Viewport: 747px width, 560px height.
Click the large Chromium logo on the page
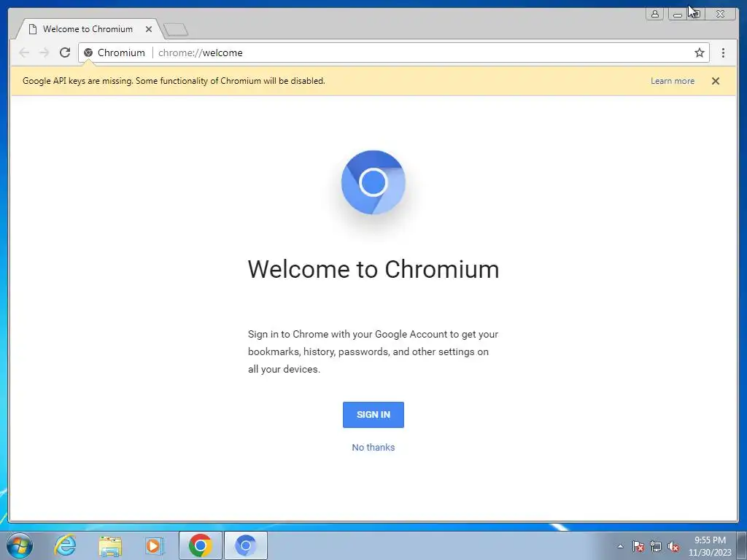pos(373,182)
